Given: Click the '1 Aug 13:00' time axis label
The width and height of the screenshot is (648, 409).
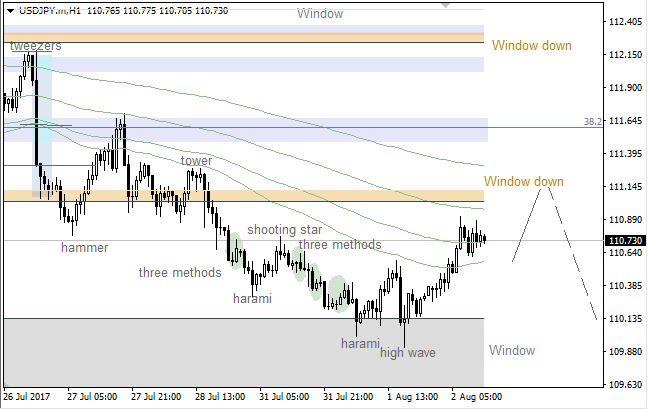Looking at the screenshot, I should click(410, 397).
